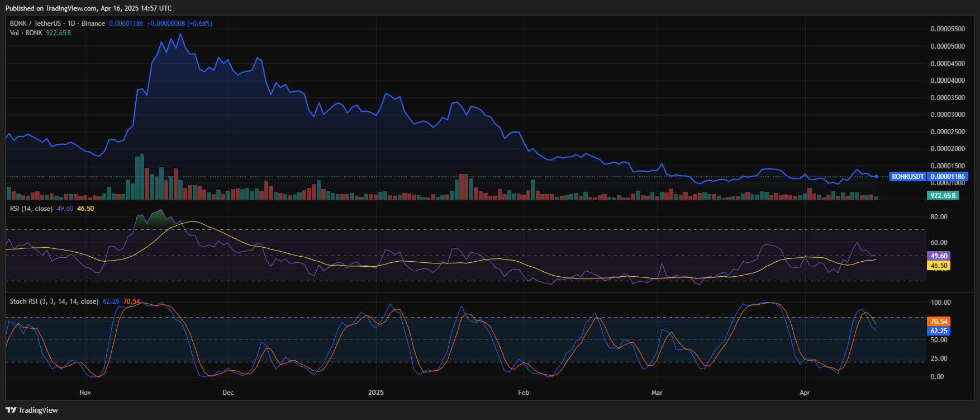The height and width of the screenshot is (420, 980).
Task: Click the blue BONKUSDT symbol tag
Action: (908, 177)
